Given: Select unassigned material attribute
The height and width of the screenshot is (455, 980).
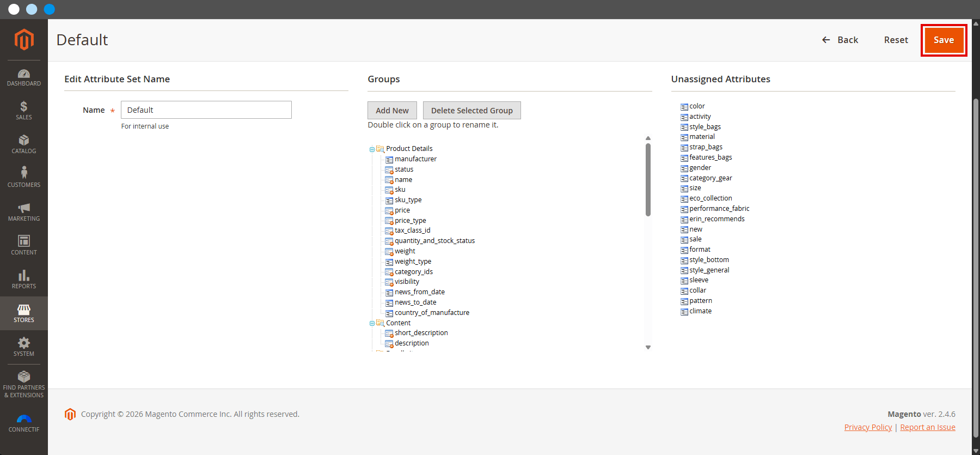Looking at the screenshot, I should [x=702, y=137].
